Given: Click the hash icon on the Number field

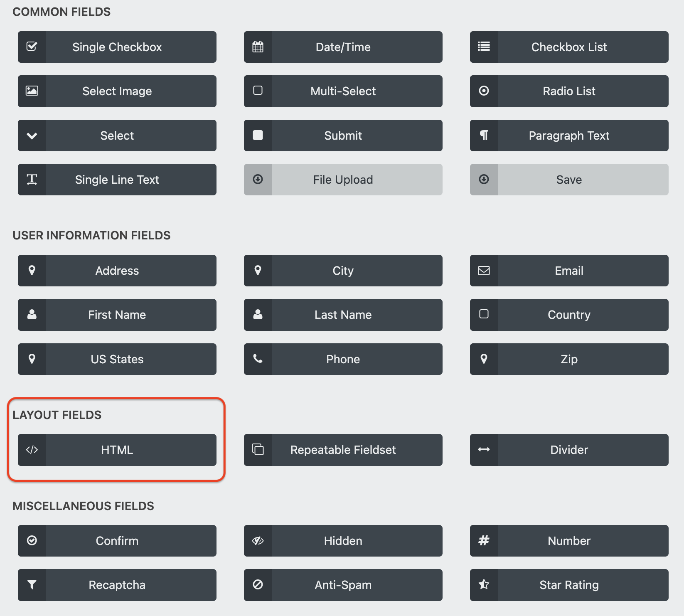Looking at the screenshot, I should click(x=484, y=541).
